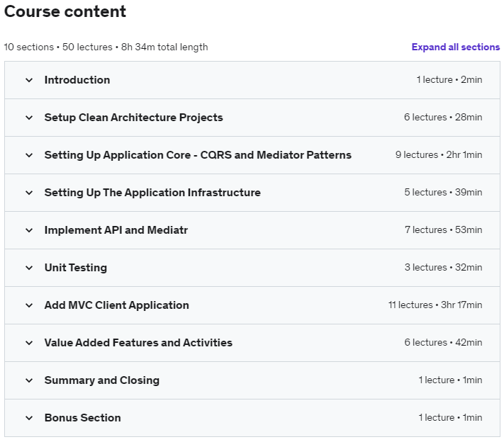Image resolution: width=504 pixels, height=442 pixels.
Task: Click the 9 lectures 2hr 1min label
Action: (x=438, y=155)
